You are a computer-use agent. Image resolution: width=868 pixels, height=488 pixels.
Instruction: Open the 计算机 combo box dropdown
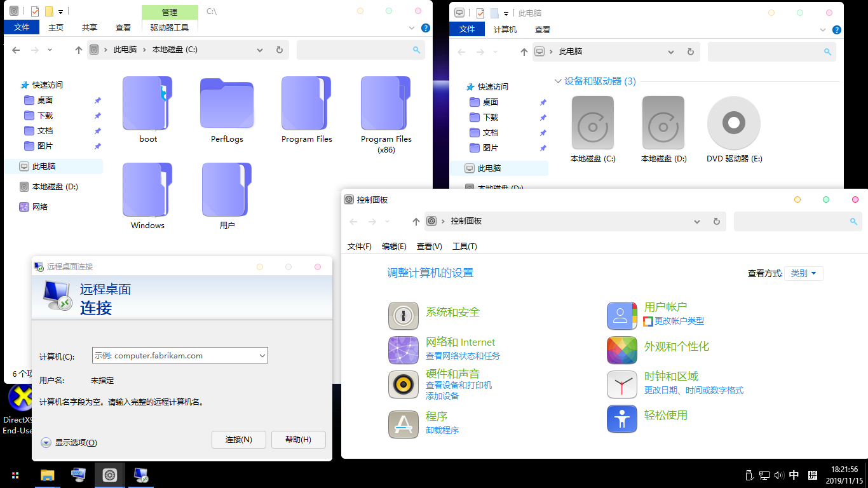click(262, 356)
